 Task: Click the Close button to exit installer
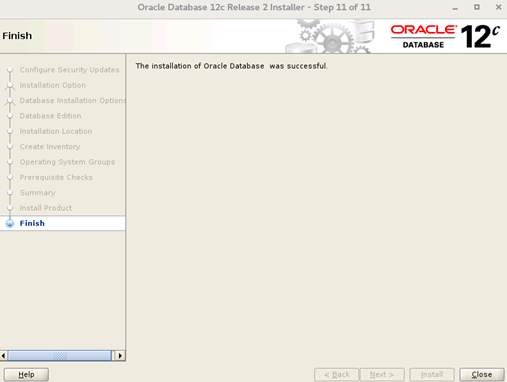pyautogui.click(x=482, y=375)
